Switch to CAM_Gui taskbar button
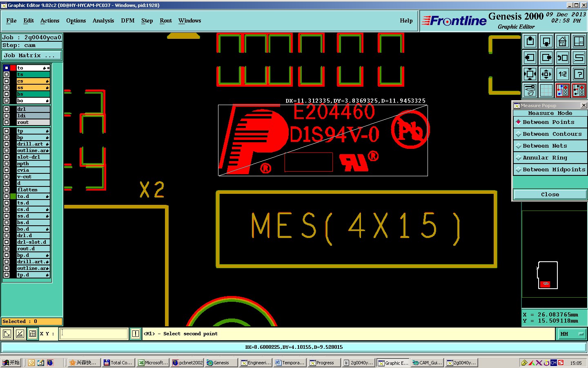588x368 pixels. (427, 363)
